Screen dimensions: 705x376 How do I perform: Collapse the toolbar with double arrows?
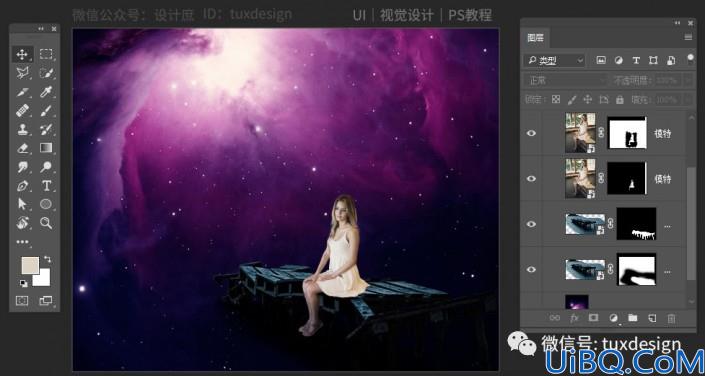click(41, 28)
